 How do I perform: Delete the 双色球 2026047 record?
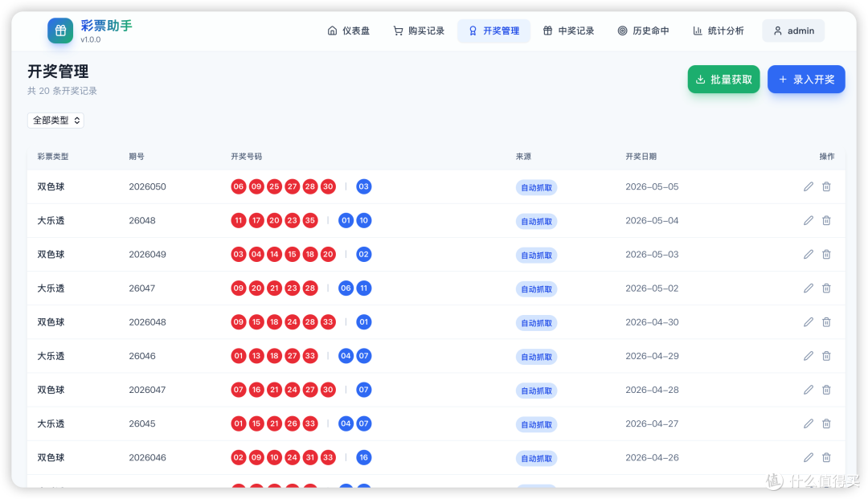826,390
